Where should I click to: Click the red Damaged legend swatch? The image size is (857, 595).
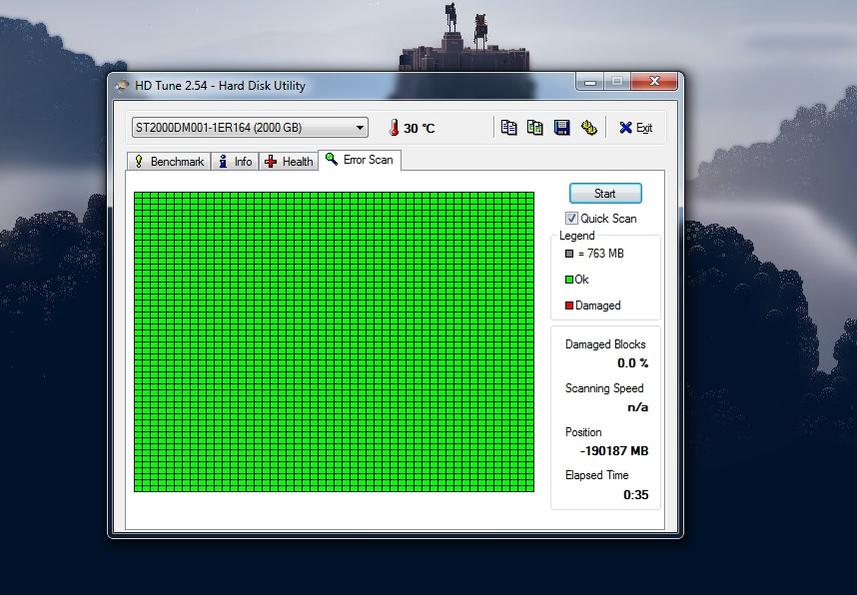tap(569, 305)
